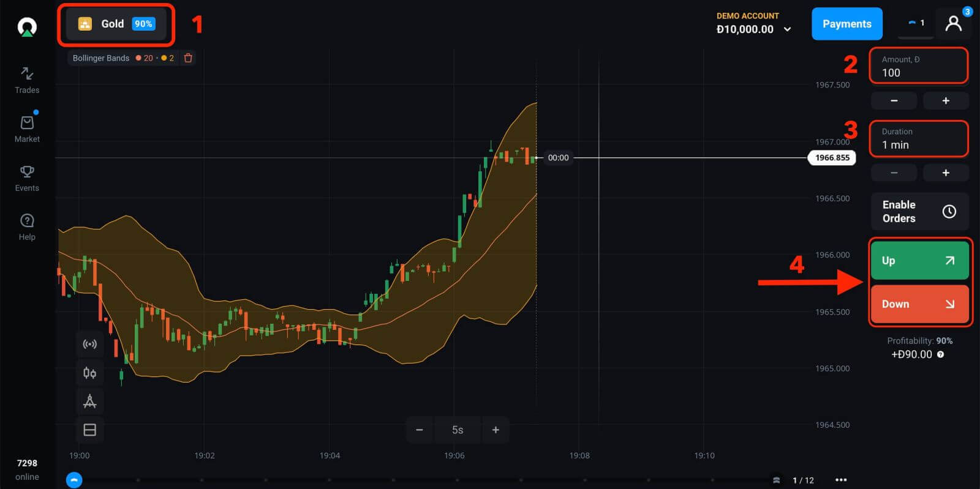Toggle Enable Orders option
980x489 pixels.
pyautogui.click(x=919, y=212)
